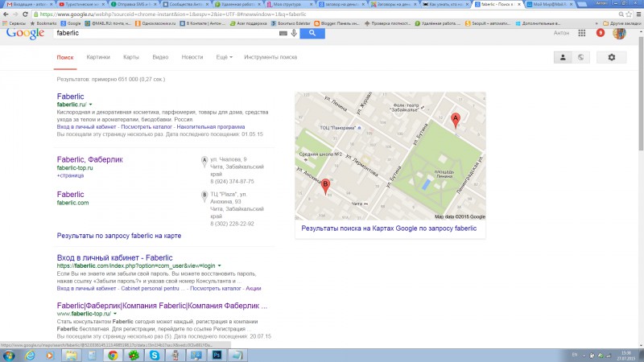Open the search settings gear icon

(x=612, y=57)
